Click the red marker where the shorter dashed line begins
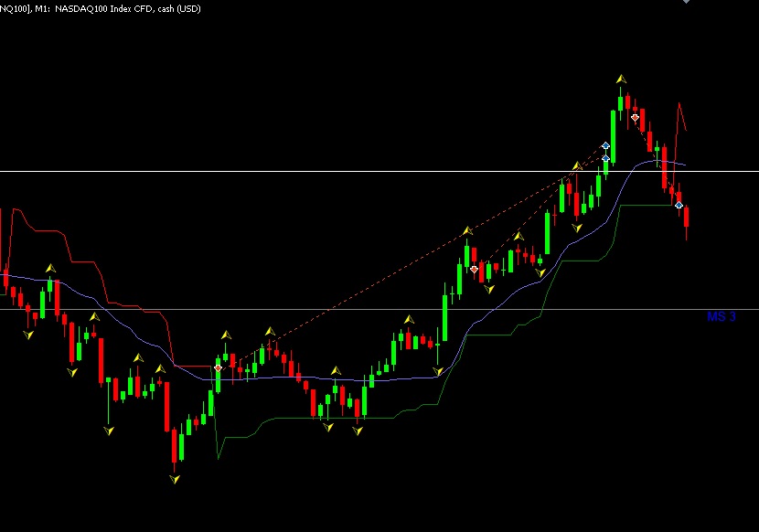This screenshot has width=759, height=532. point(474,269)
